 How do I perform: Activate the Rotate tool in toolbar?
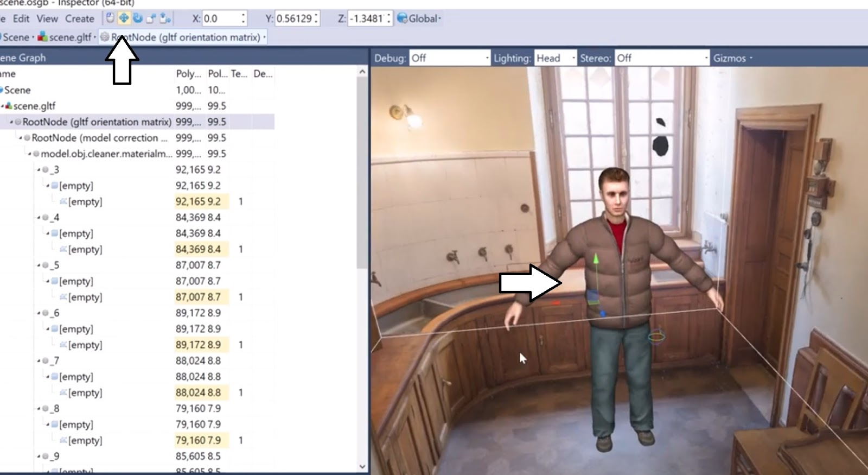[137, 18]
